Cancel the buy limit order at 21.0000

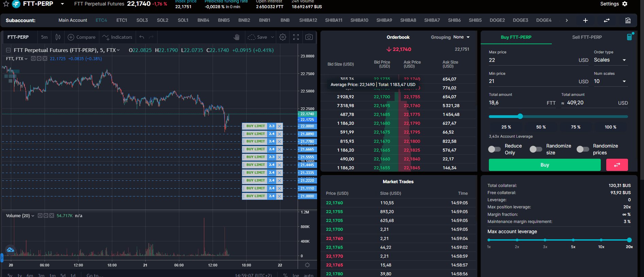point(279,196)
